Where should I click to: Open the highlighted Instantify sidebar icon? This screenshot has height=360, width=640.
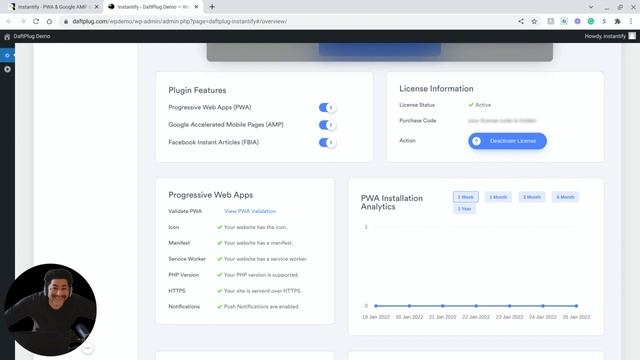point(7,55)
